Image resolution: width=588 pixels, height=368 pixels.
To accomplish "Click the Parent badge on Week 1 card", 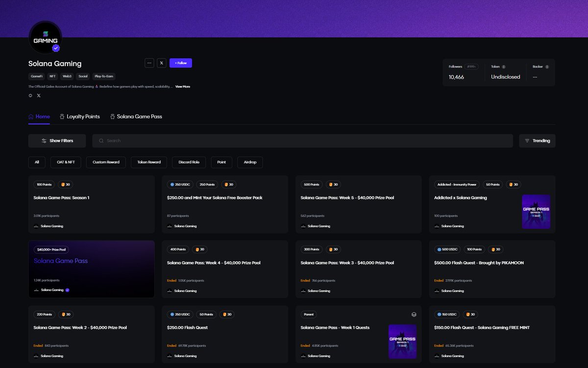I will pyautogui.click(x=309, y=314).
